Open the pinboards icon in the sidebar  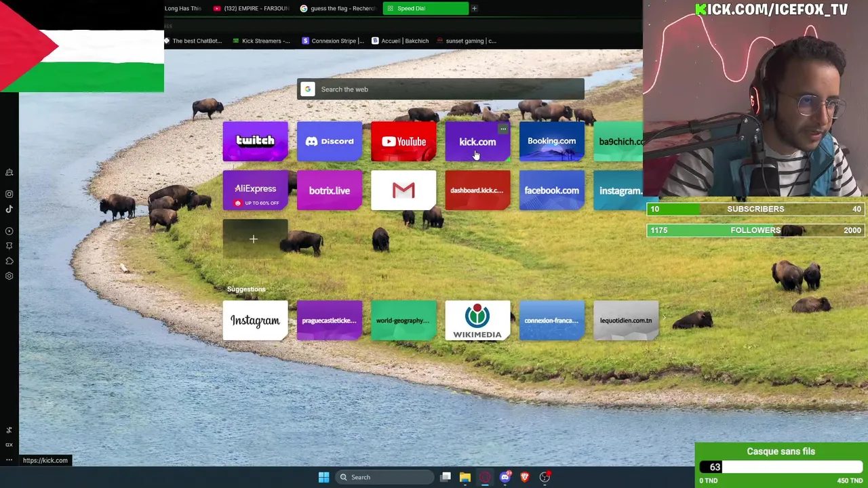coord(9,246)
